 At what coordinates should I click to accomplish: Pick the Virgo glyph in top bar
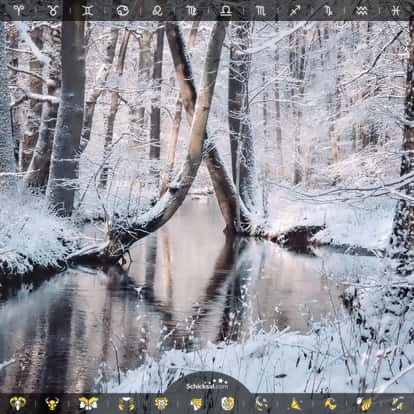pos(191,11)
